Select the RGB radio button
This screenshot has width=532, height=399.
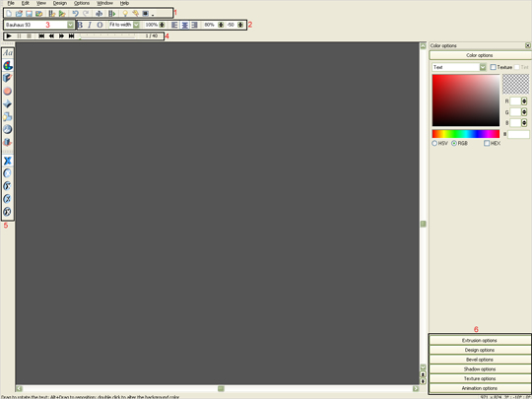(x=454, y=143)
